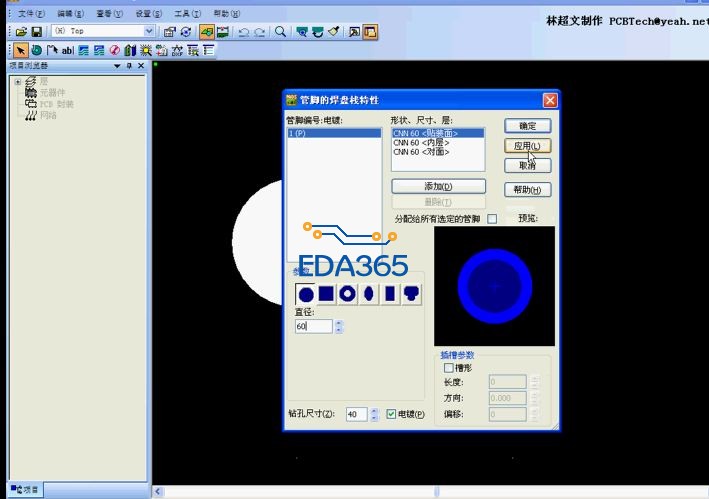
Task: Open the design toolbar icon beside the drafting icon
Action: [222, 32]
